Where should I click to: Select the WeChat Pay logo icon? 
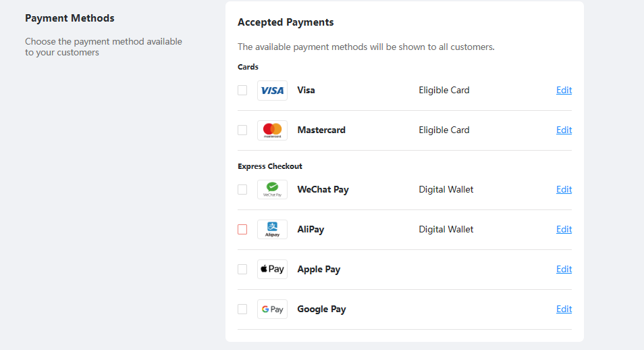(x=272, y=190)
